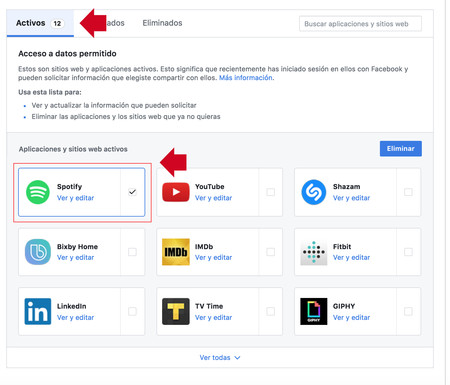
Task: Check the YouTube checkbox
Action: (x=271, y=192)
